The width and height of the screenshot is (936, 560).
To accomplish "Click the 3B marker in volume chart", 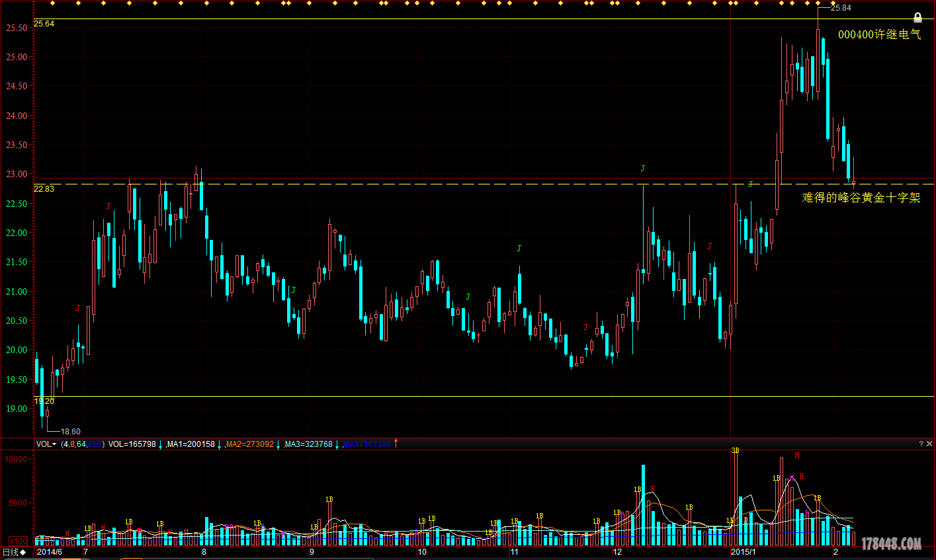I will click(x=735, y=450).
